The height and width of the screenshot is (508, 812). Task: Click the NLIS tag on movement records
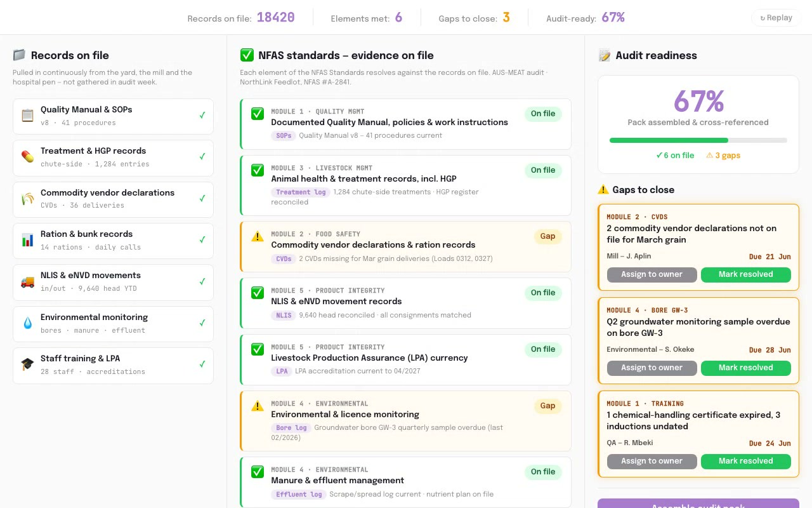point(284,315)
